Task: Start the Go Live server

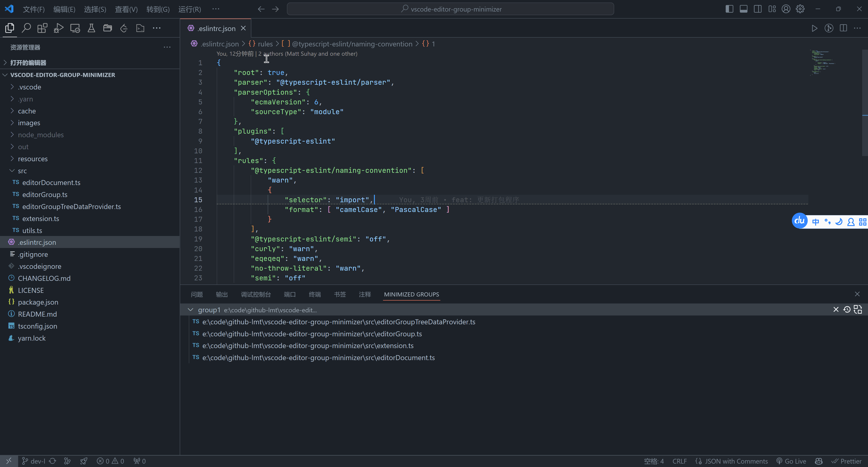Action: pyautogui.click(x=791, y=461)
